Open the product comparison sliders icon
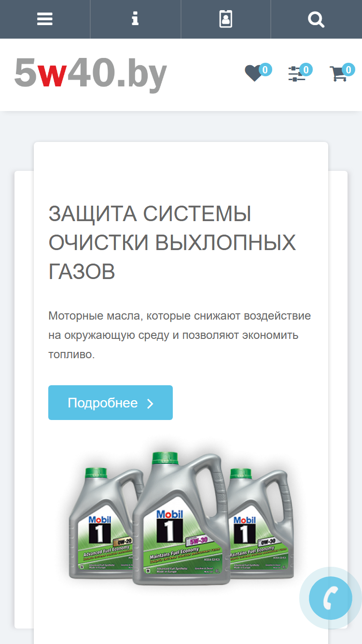362x644 pixels. coord(296,74)
